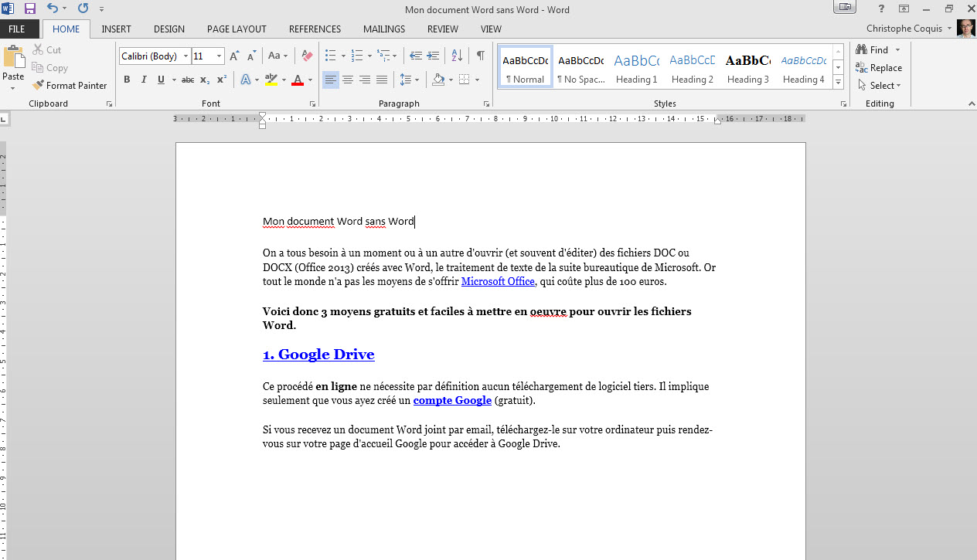
Task: Click the Increase Indent icon
Action: coord(433,56)
